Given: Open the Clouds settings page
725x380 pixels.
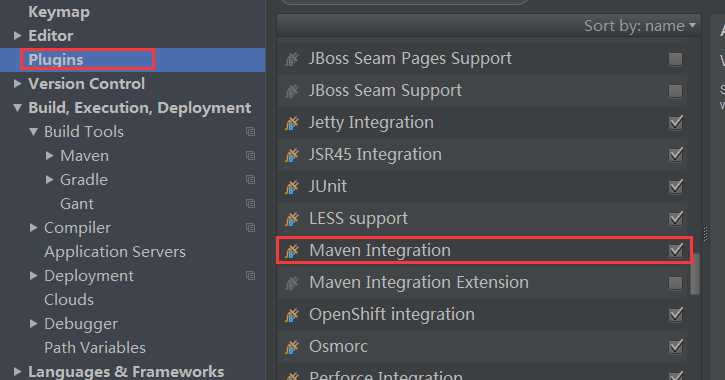Looking at the screenshot, I should [69, 300].
